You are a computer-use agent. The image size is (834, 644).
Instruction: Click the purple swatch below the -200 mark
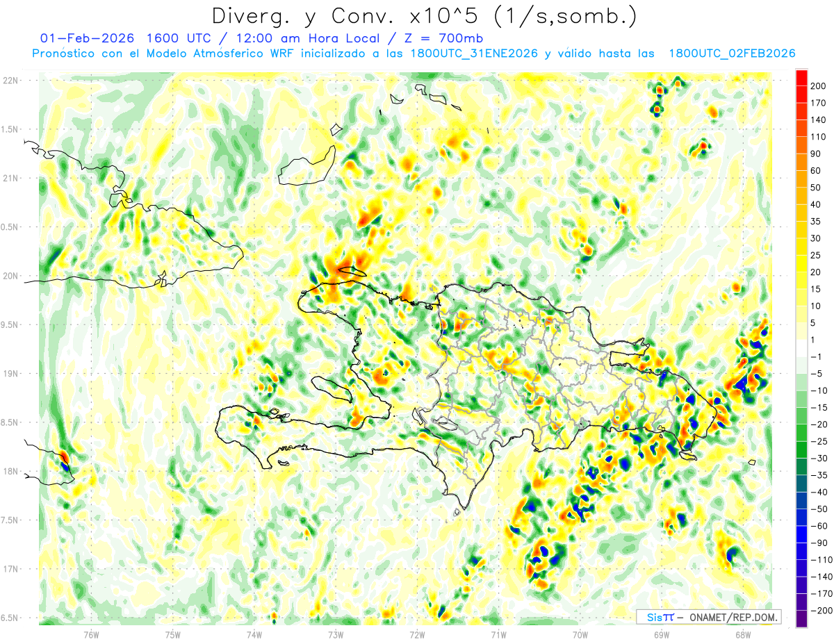click(x=801, y=619)
